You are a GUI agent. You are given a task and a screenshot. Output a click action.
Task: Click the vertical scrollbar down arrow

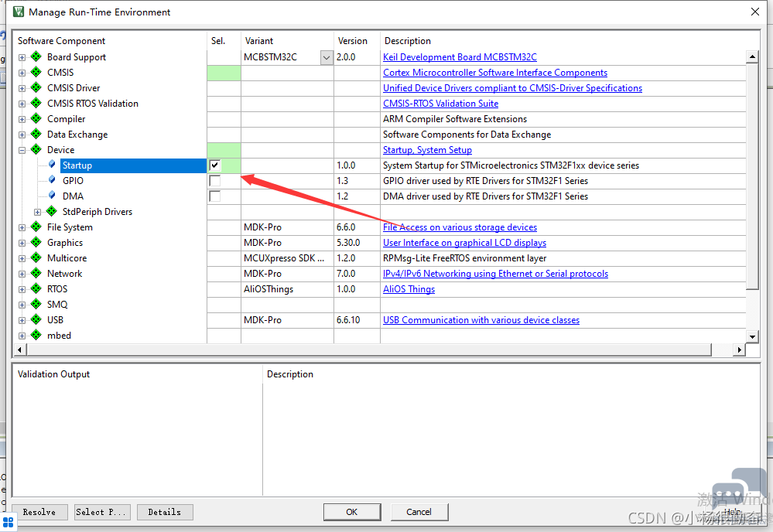click(x=752, y=337)
